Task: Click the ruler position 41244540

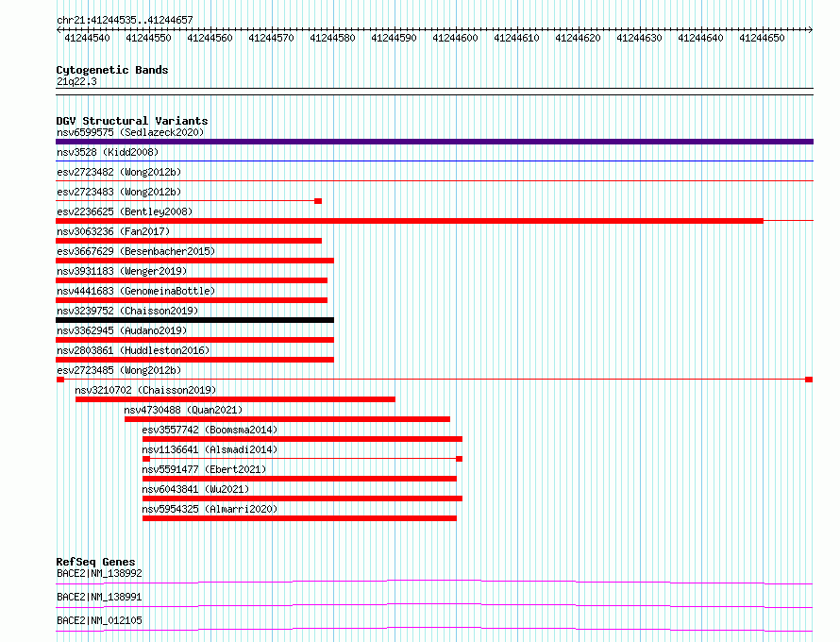Action: [x=87, y=38]
